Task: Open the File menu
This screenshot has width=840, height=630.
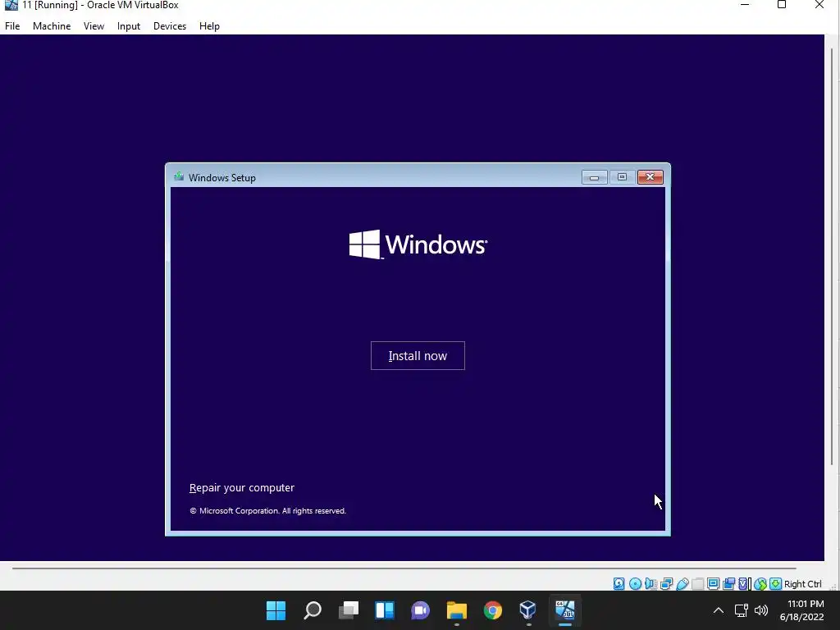Action: point(12,25)
